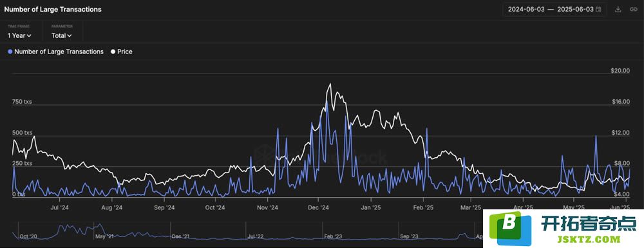Click the $12.00 price axis label

620,133
